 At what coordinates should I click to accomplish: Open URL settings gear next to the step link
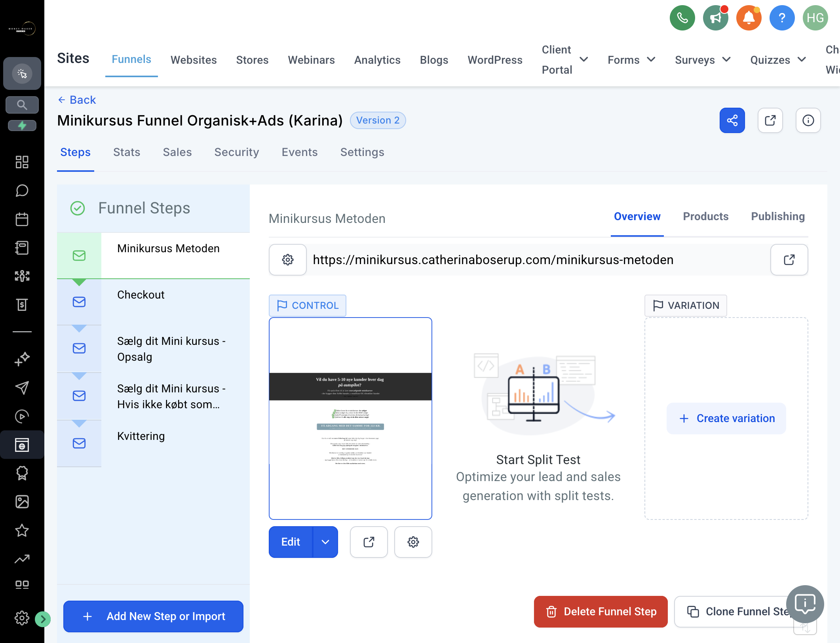point(288,260)
